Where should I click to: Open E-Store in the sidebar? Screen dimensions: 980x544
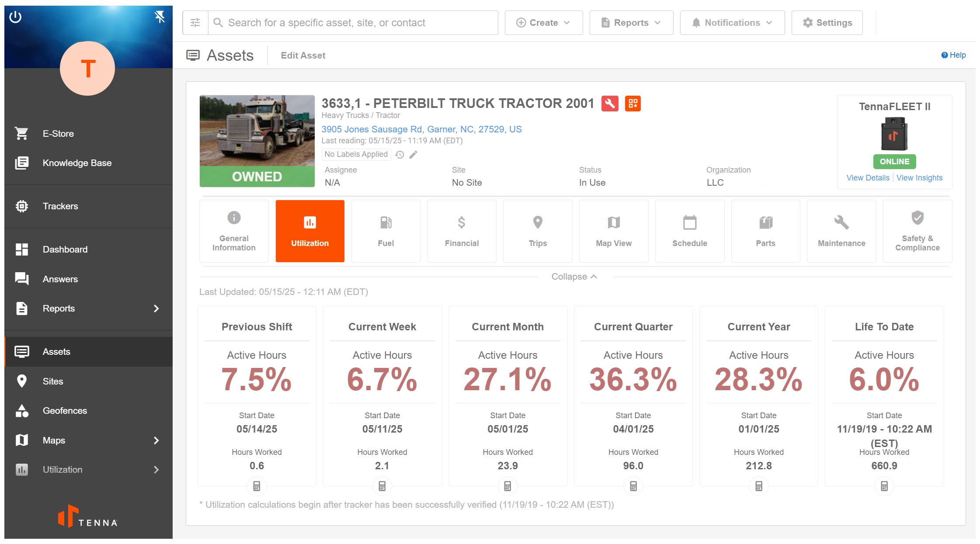pyautogui.click(x=88, y=134)
